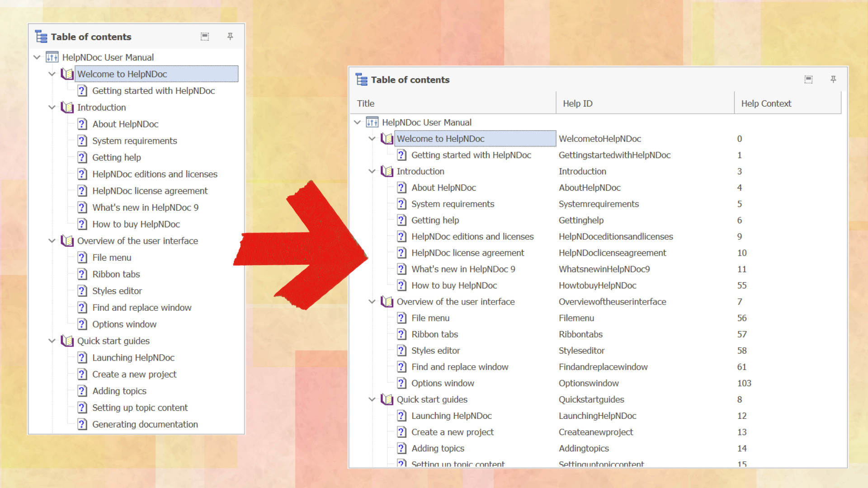Image resolution: width=868 pixels, height=488 pixels.
Task: Click Help Context value 12 for Launching HelpNDoc
Action: coord(742,415)
